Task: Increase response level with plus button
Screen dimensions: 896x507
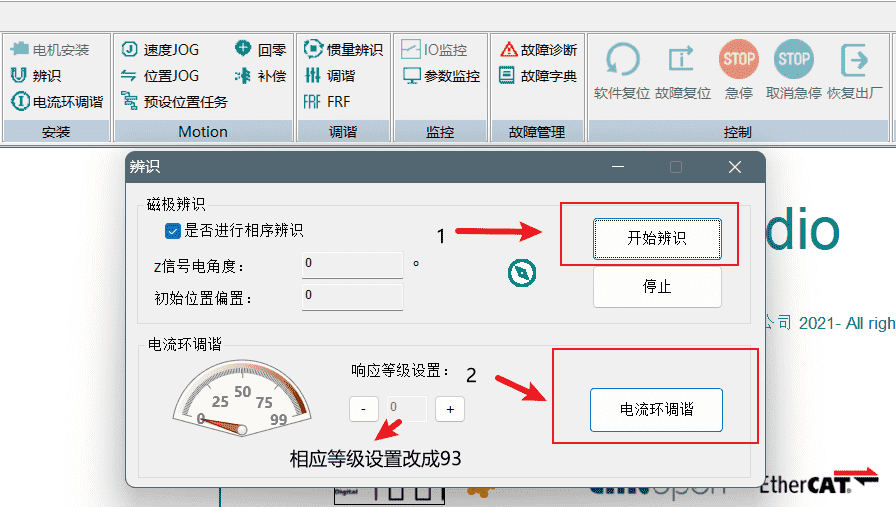Action: (x=450, y=408)
